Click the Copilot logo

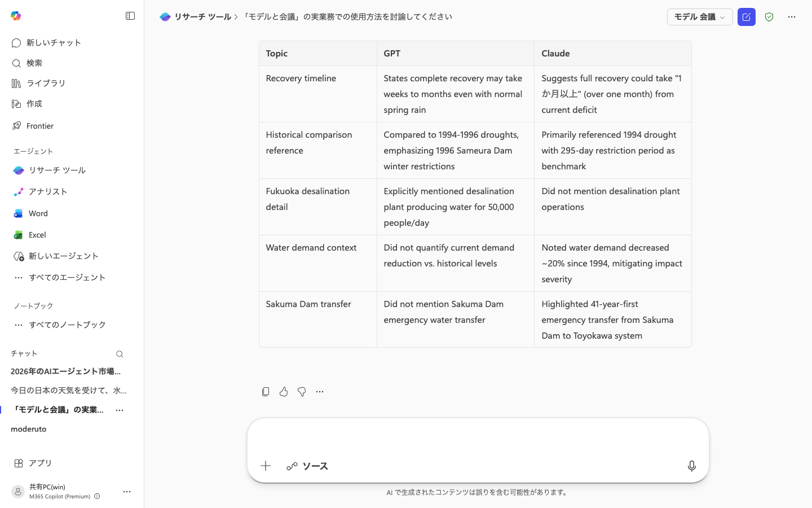tap(16, 16)
